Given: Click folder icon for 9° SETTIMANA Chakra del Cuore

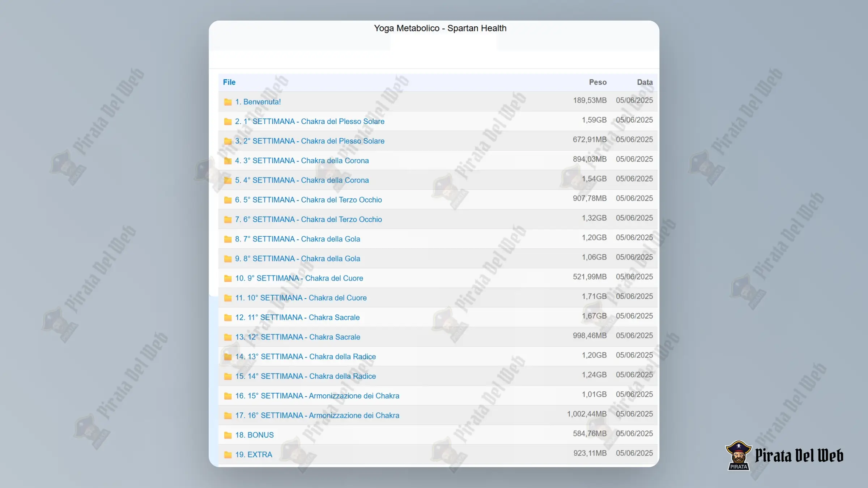Looking at the screenshot, I should tap(228, 278).
